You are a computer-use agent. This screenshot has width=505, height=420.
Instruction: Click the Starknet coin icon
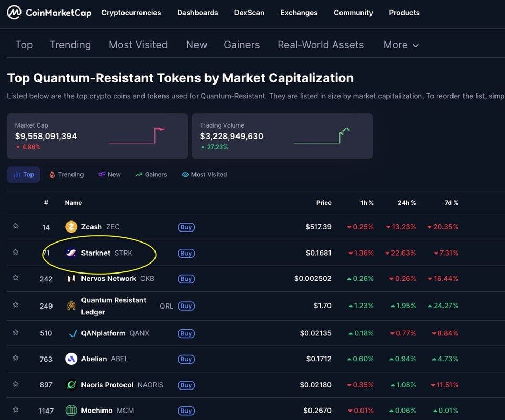[x=71, y=253]
